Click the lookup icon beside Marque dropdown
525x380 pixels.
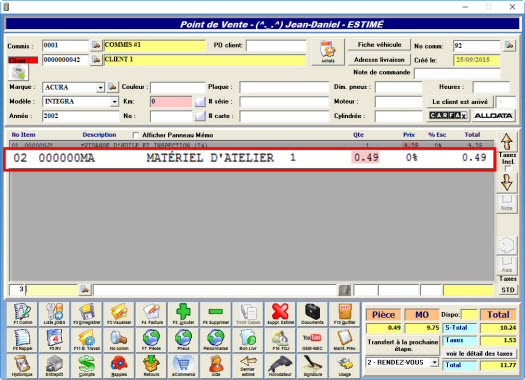click(x=112, y=87)
